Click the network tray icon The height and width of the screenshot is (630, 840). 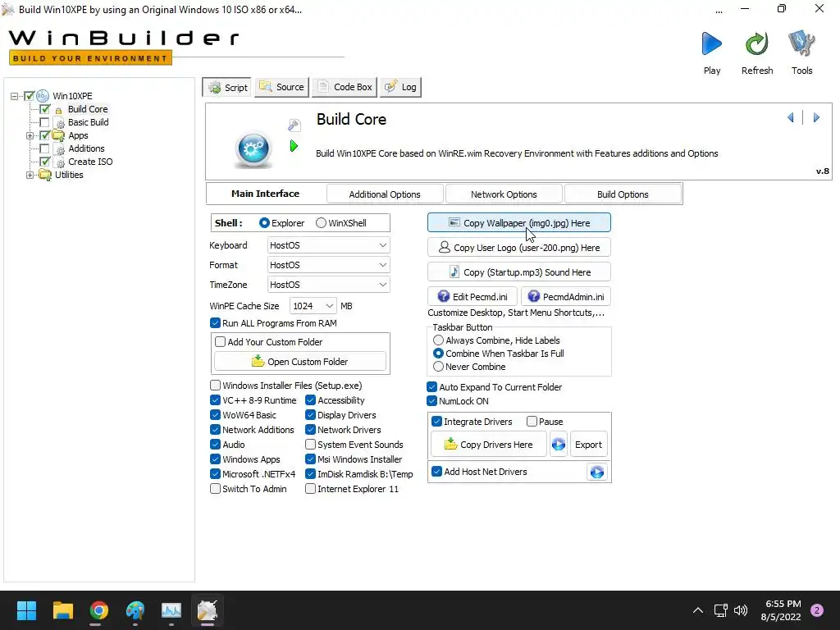point(720,610)
